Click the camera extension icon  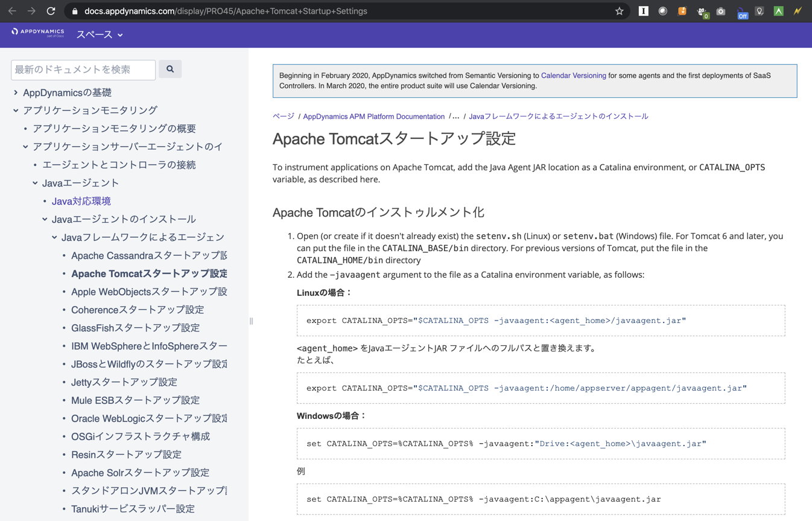[720, 11]
